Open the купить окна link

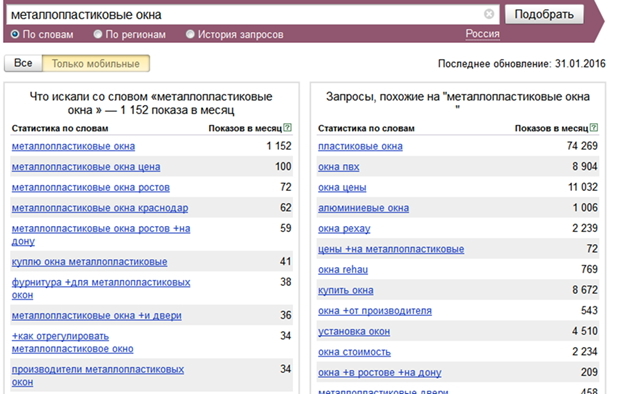(x=346, y=290)
